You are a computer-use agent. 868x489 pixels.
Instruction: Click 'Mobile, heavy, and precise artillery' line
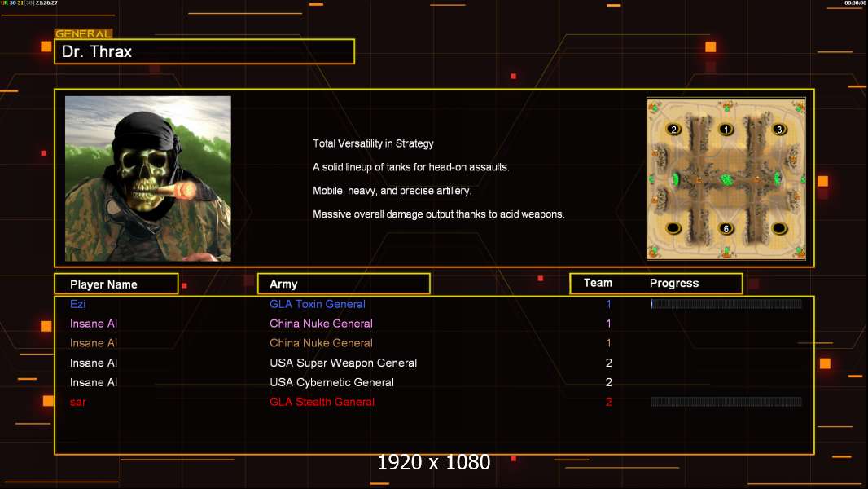point(392,191)
